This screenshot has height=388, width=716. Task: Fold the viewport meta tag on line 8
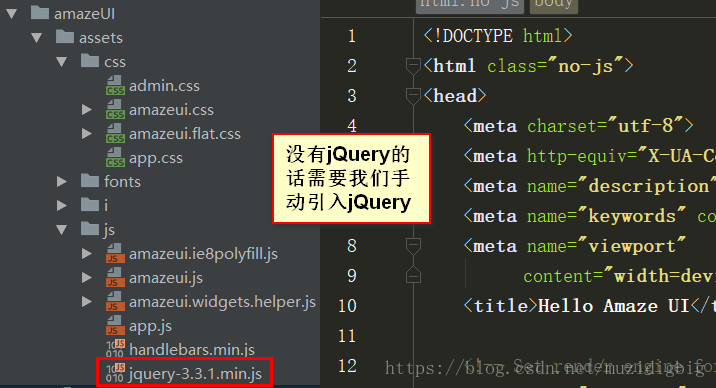pos(413,246)
